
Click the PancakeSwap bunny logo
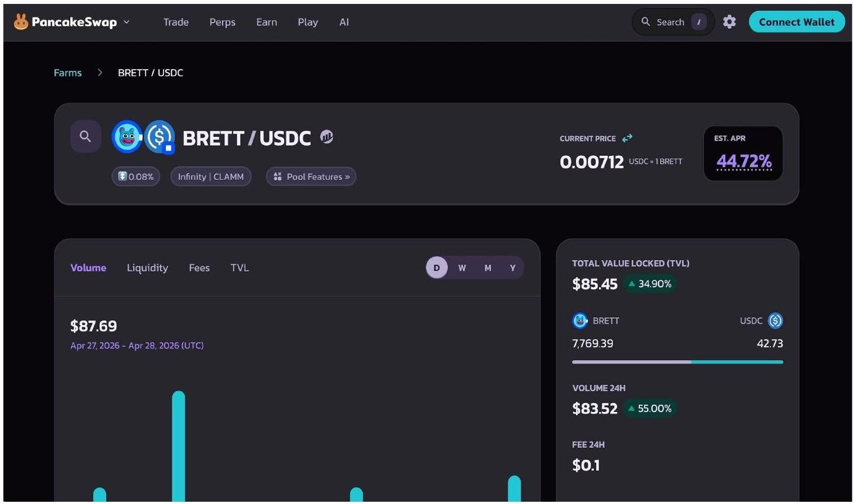[x=21, y=22]
